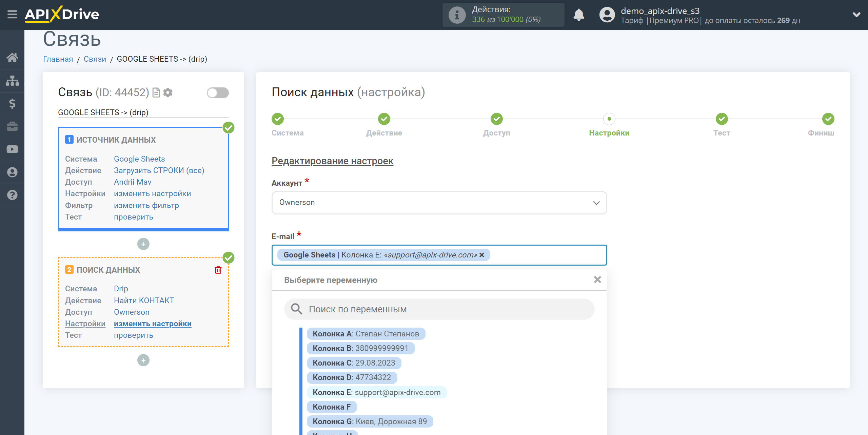This screenshot has width=868, height=435.
Task: Open the hamburger menu
Action: click(12, 15)
